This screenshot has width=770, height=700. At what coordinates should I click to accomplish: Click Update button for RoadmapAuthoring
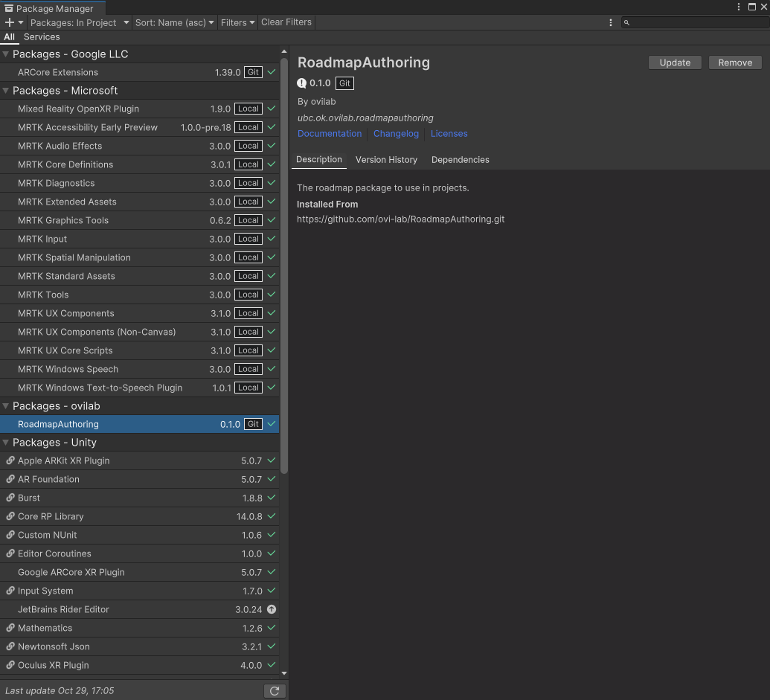click(675, 62)
